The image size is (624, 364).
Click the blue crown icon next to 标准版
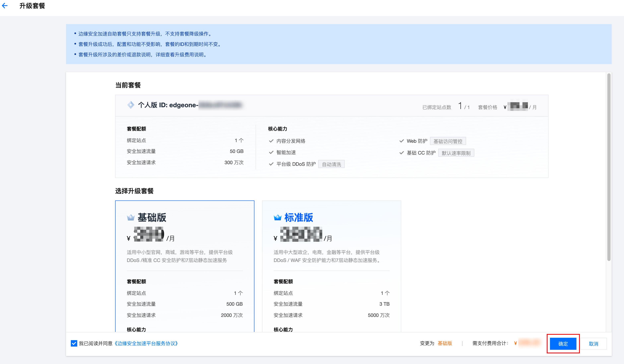[x=277, y=217]
